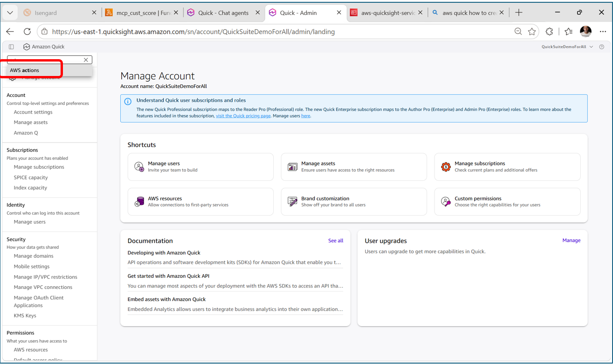Open the favorites list icon

[x=568, y=32]
